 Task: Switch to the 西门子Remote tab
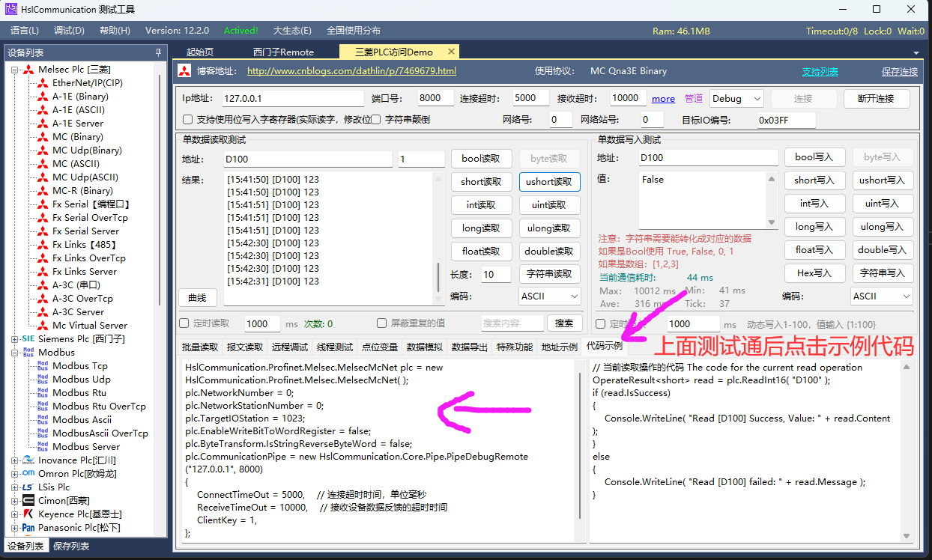pos(283,52)
